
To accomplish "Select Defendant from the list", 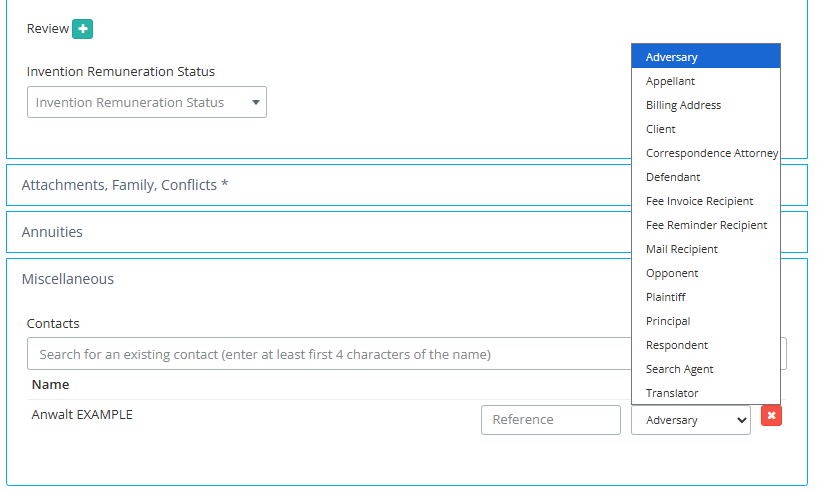I will (x=673, y=177).
